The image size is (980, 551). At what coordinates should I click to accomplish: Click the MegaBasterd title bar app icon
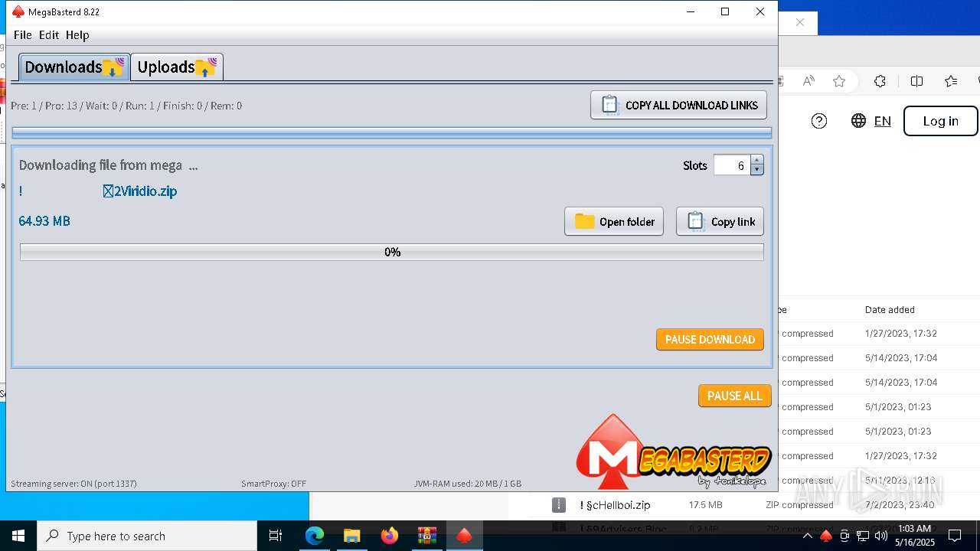[18, 11]
